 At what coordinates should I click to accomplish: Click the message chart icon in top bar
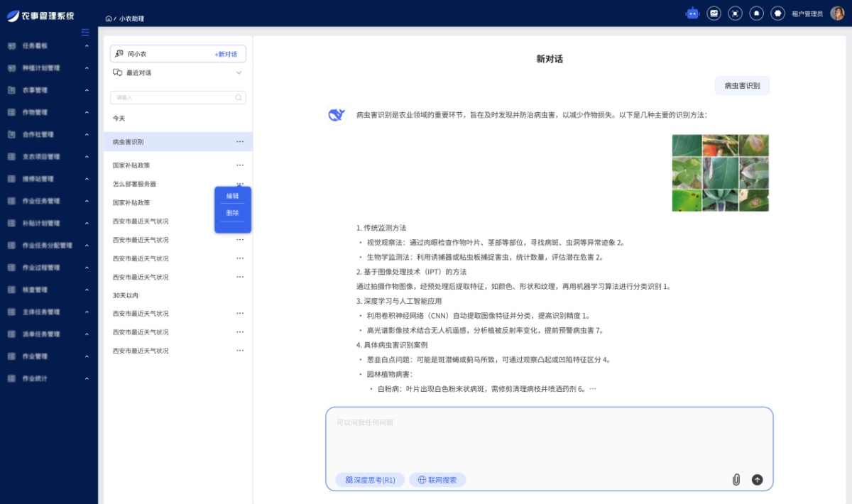pos(714,13)
